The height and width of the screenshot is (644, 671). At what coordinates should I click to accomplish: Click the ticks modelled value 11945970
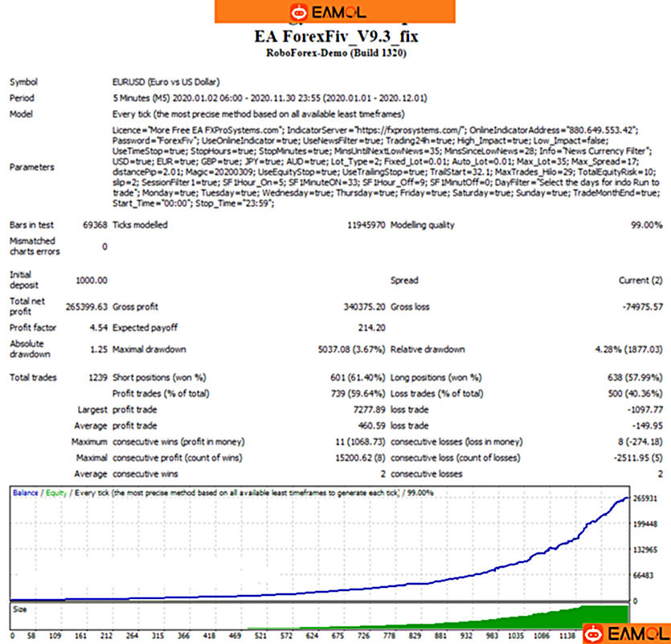coord(366,225)
